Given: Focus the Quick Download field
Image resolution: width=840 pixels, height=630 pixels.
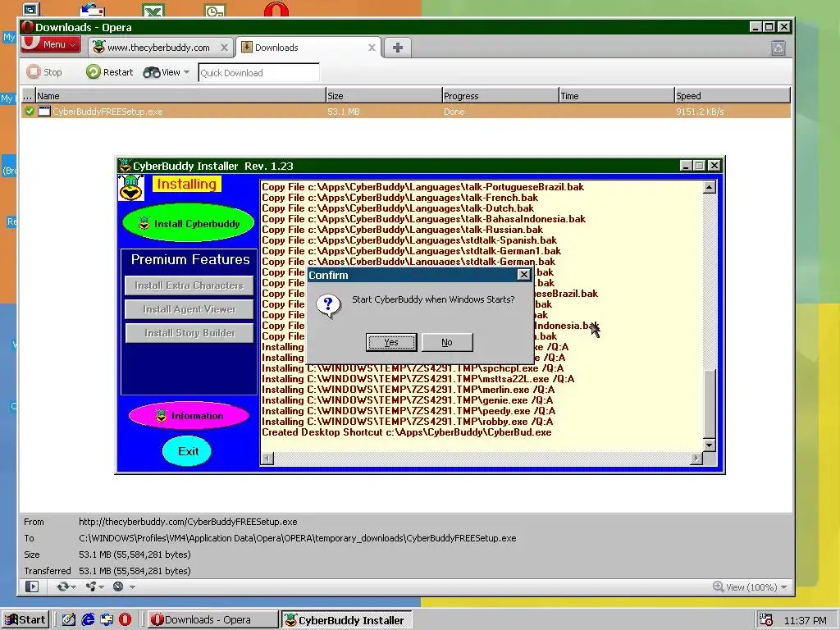Looking at the screenshot, I should tap(258, 72).
